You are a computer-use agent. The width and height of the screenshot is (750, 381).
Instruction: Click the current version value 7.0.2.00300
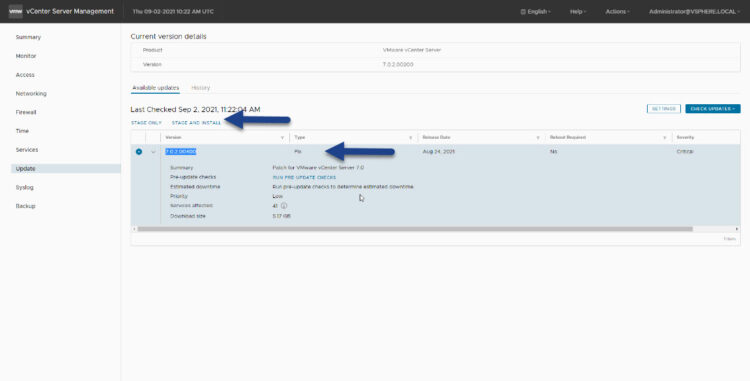[398, 65]
